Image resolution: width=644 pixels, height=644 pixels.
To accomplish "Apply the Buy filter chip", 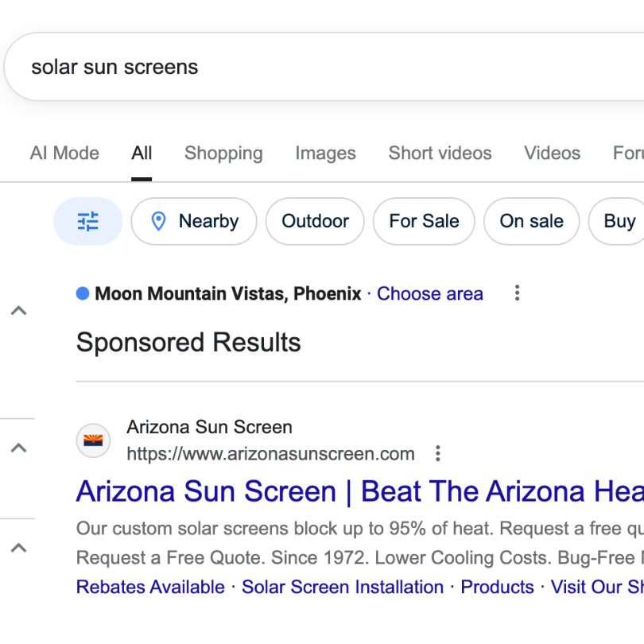I will point(616,221).
